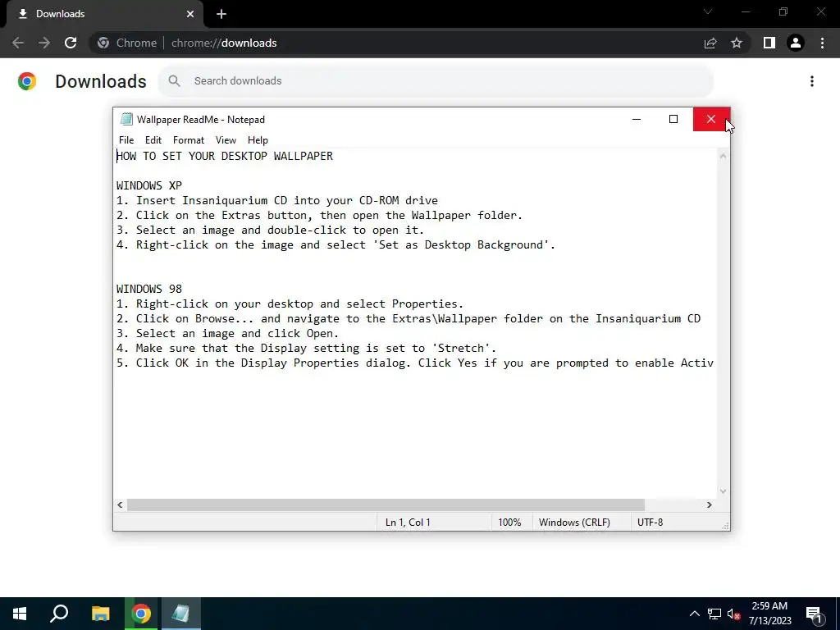
Task: Open Windows taskbar search
Action: click(59, 614)
